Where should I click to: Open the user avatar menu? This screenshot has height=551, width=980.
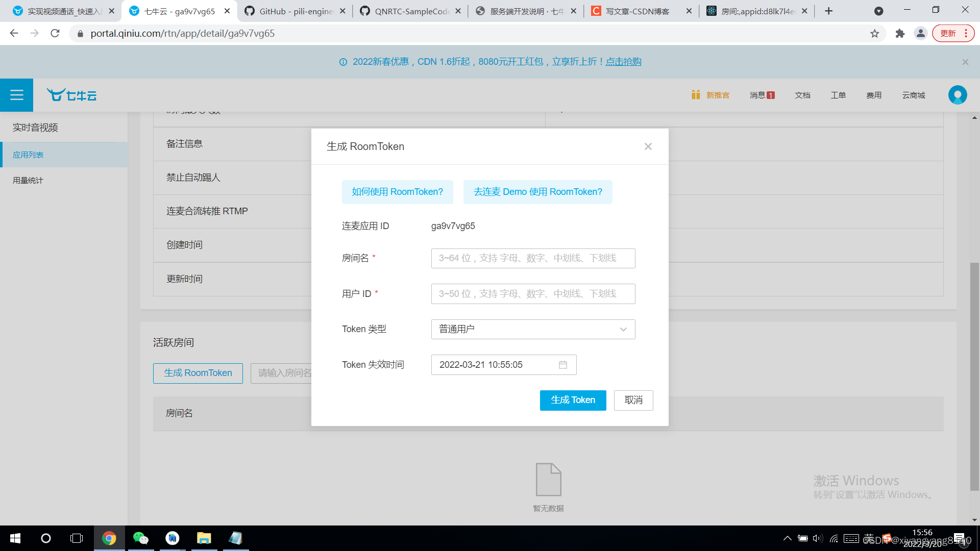(x=958, y=95)
